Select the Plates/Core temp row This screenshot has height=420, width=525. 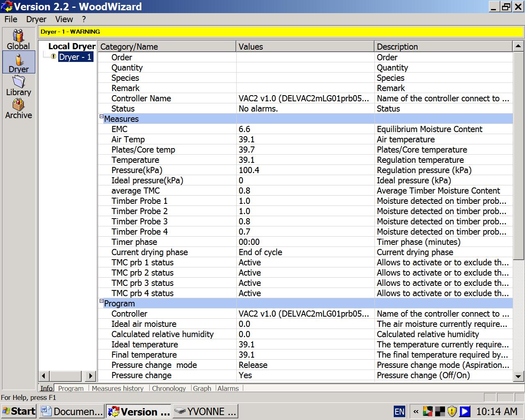[305, 150]
